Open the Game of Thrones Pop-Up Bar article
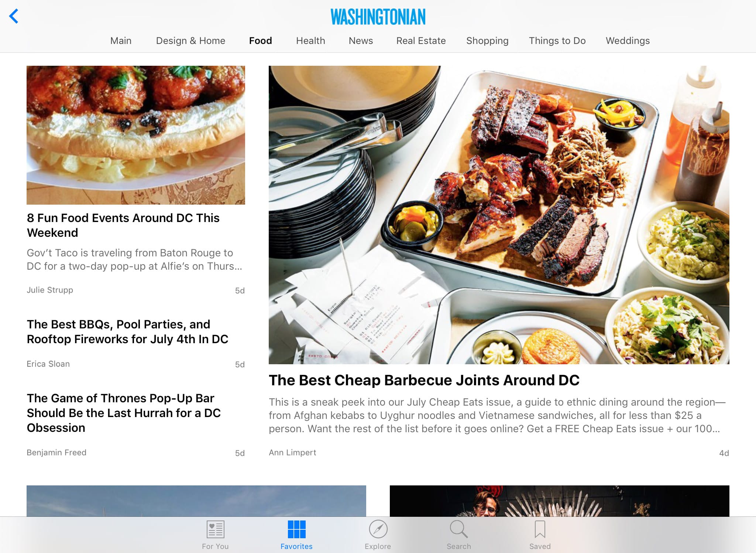 (x=124, y=413)
